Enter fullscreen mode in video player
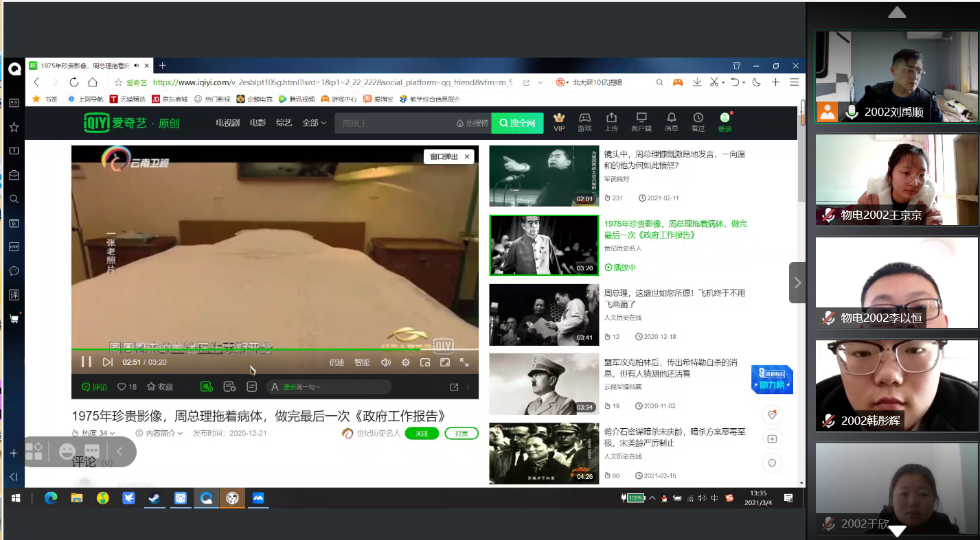Image resolution: width=980 pixels, height=540 pixels. click(x=464, y=362)
